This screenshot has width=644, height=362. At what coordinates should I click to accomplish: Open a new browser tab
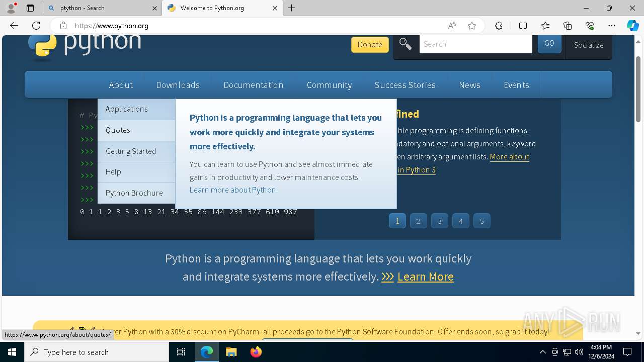pyautogui.click(x=292, y=8)
